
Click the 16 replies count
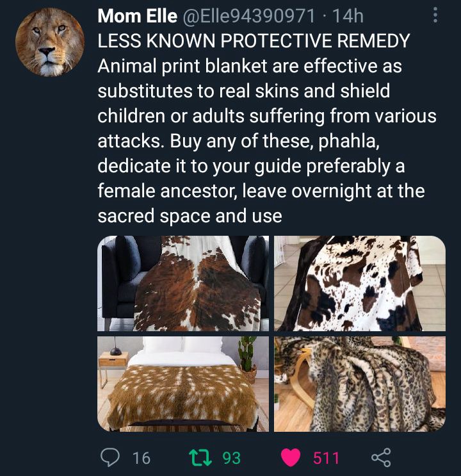[x=142, y=458]
